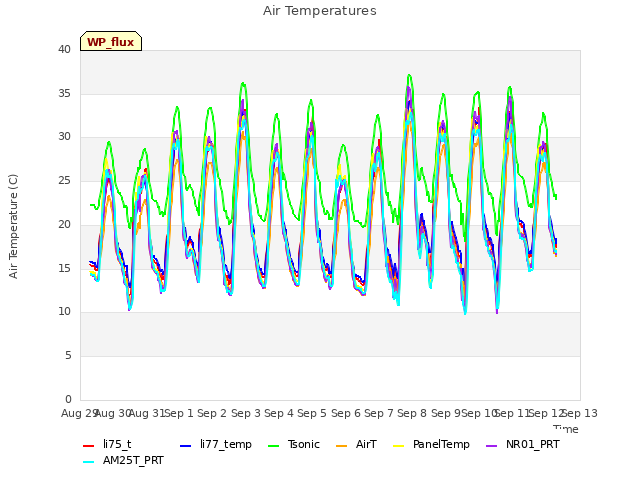Toggle the AM25T_PRT legend entry
The image size is (640, 480).
[123, 461]
